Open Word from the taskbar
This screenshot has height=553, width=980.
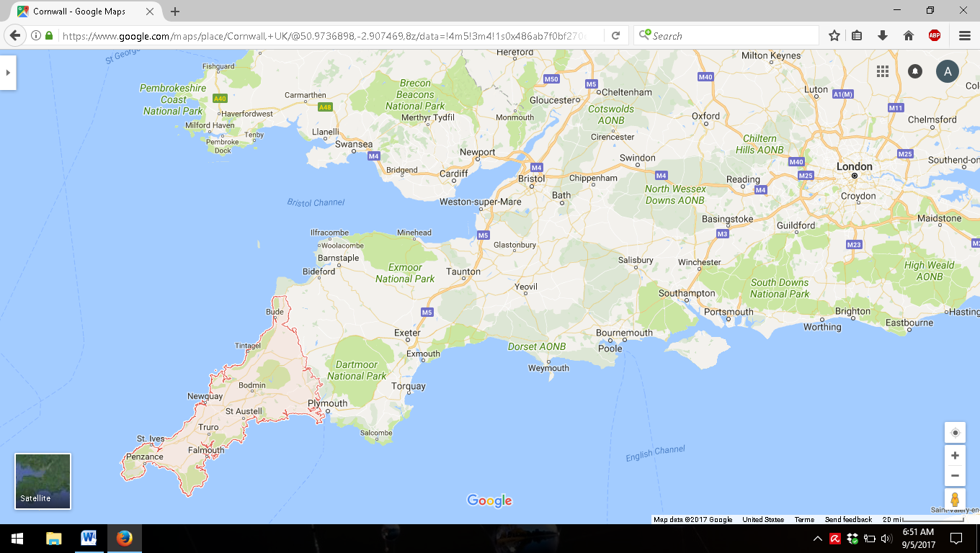(89, 538)
